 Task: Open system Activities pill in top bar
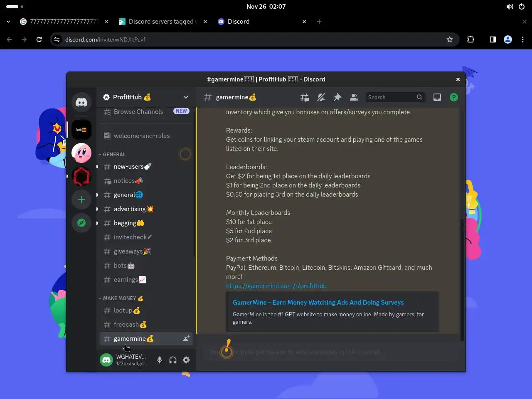point(15,7)
